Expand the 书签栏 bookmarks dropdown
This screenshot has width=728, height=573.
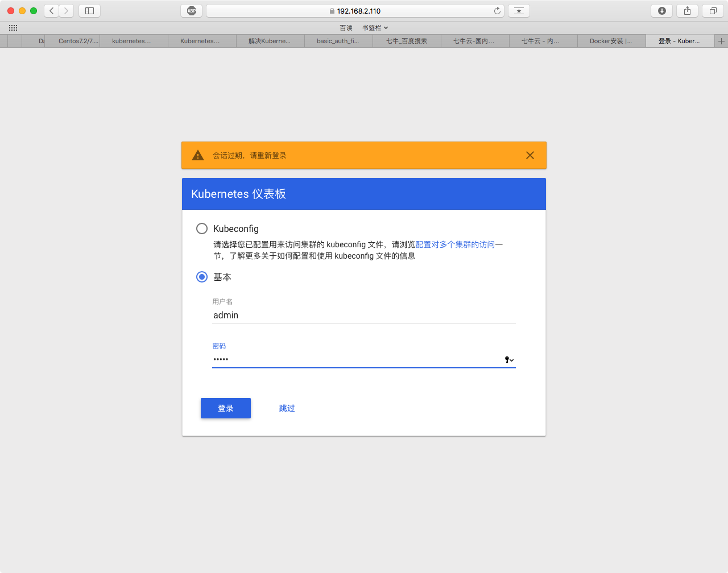point(375,28)
